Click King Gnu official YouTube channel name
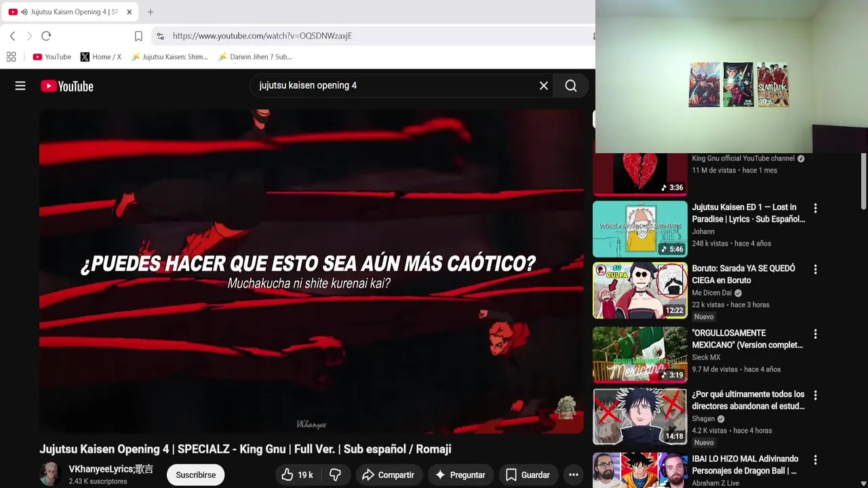The width and height of the screenshot is (868, 488). point(743,159)
